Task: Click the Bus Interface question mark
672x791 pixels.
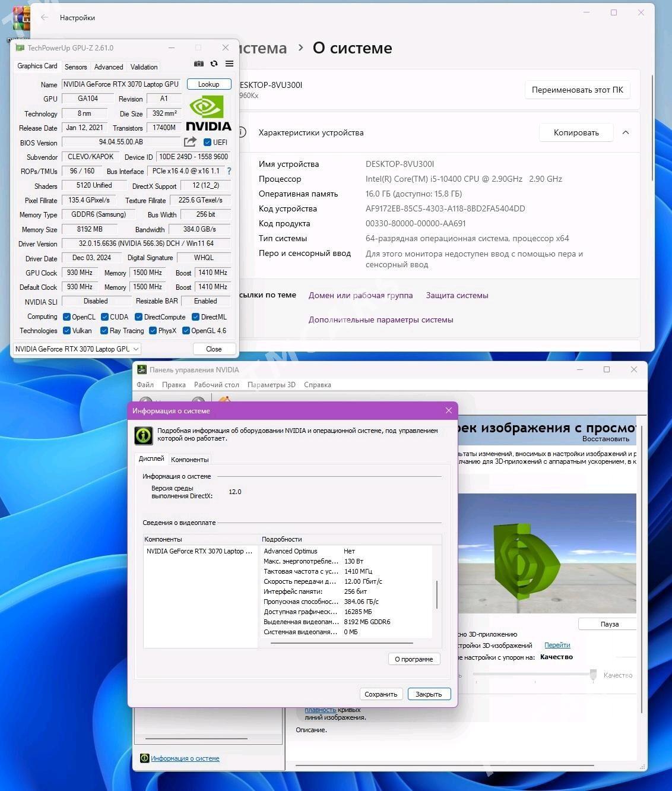Action: coord(229,171)
